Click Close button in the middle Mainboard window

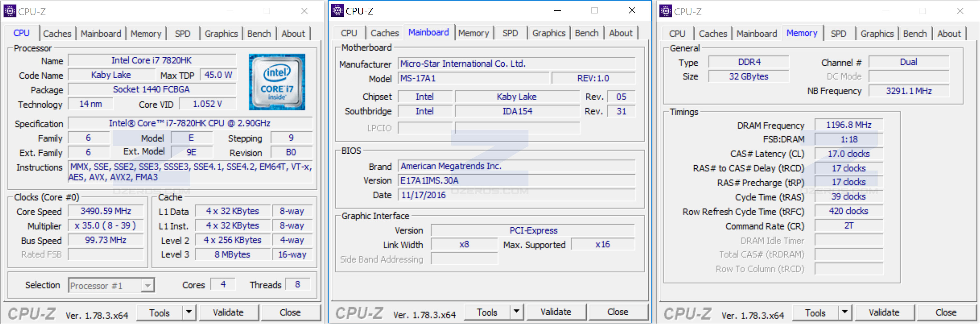(618, 312)
